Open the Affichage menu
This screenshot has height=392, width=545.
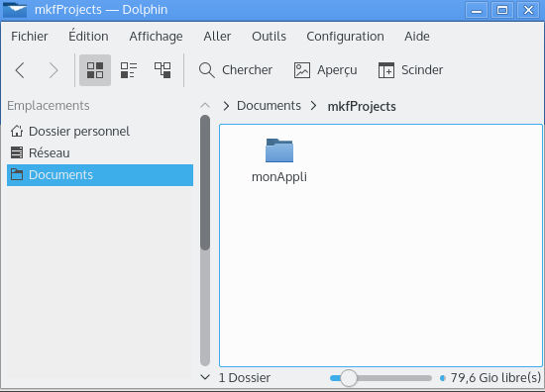coord(156,36)
